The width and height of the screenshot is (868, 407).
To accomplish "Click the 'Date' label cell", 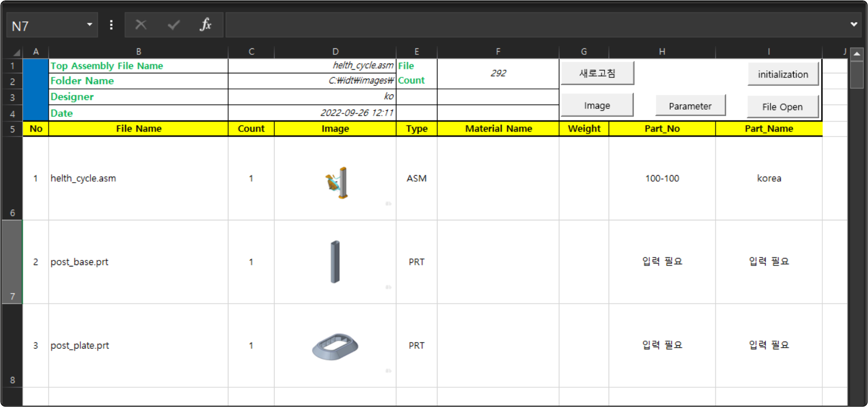I will pos(138,113).
